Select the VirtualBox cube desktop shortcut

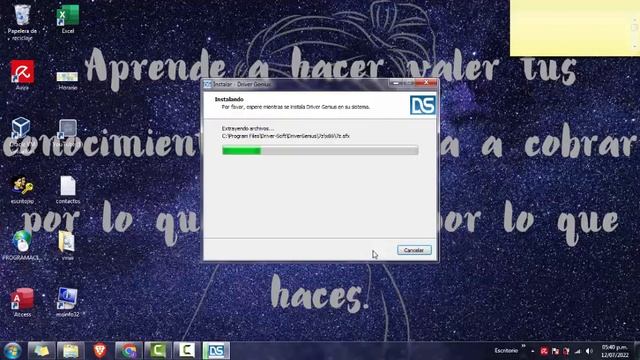pyautogui.click(x=21, y=131)
